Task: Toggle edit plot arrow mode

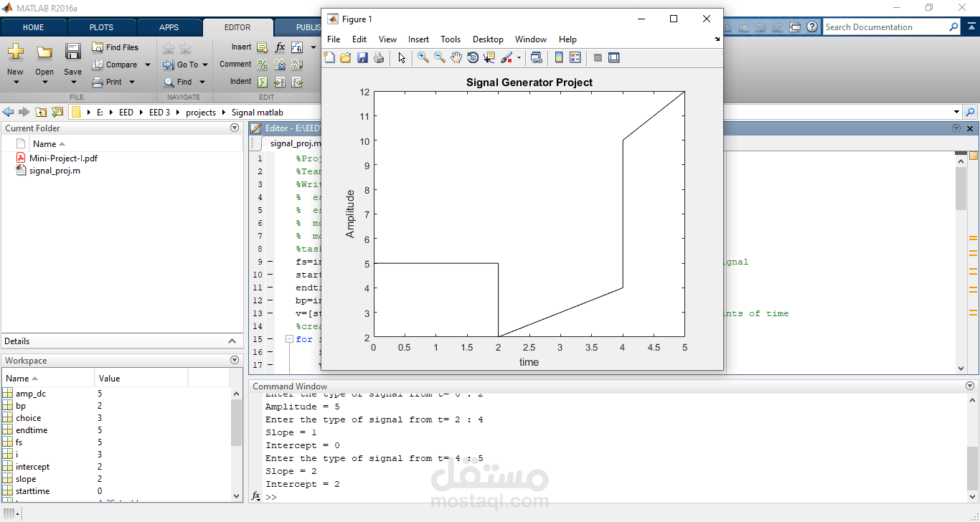Action: [x=402, y=57]
